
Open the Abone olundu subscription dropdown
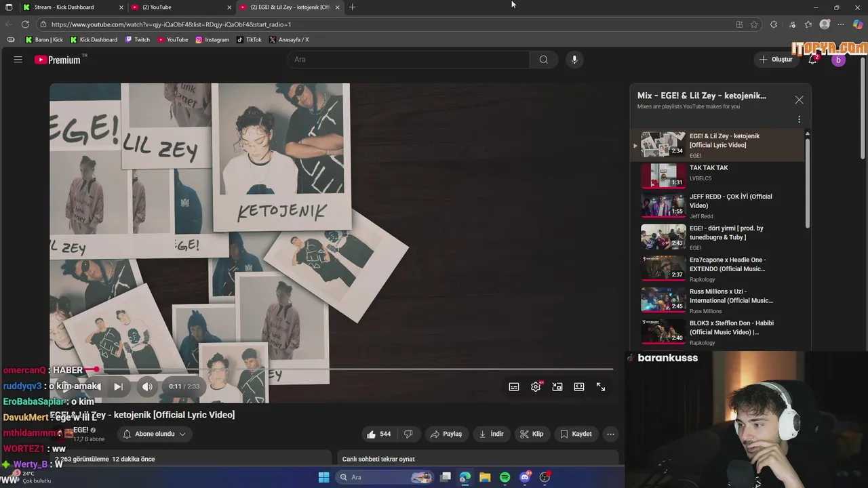tap(154, 434)
